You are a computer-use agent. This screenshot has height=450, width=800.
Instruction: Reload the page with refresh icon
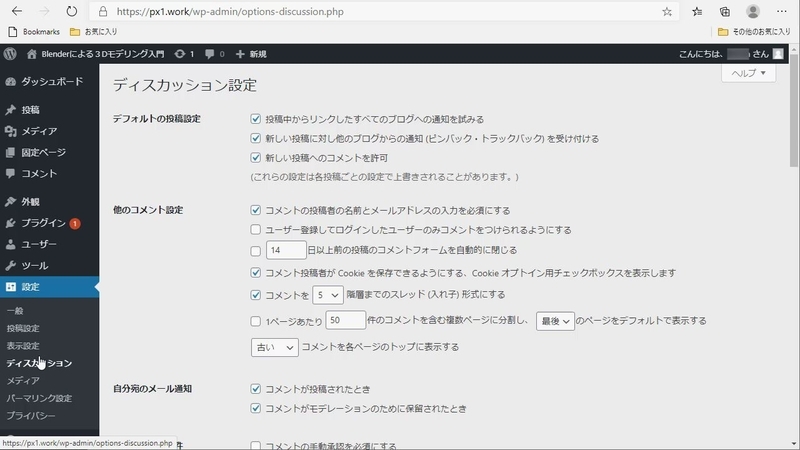72,11
